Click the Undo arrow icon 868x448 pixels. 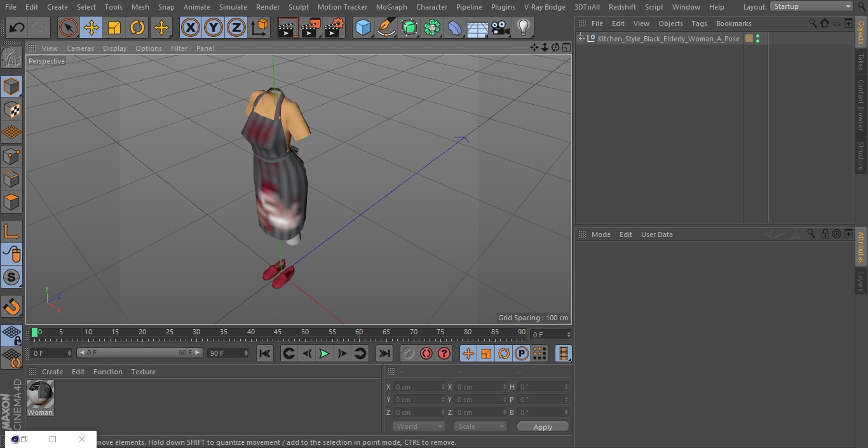[17, 27]
